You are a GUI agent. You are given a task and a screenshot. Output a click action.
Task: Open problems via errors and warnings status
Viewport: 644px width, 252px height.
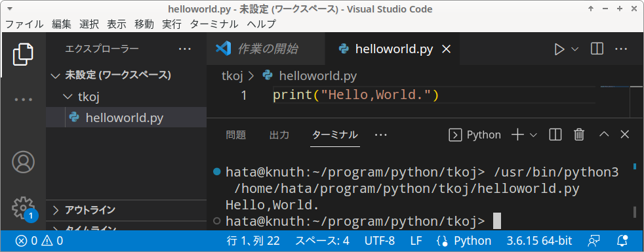click(x=39, y=241)
